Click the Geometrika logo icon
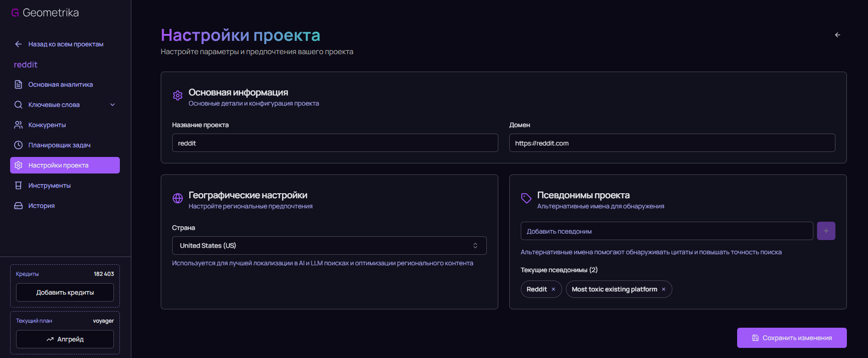 (15, 13)
